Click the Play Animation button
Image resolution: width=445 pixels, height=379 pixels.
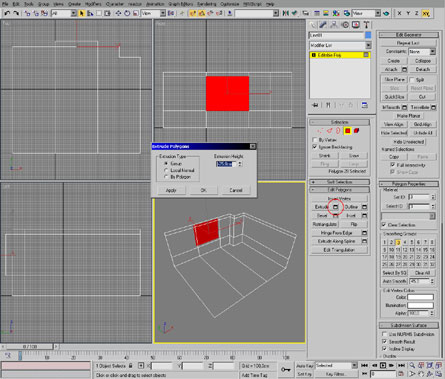[x=383, y=366]
